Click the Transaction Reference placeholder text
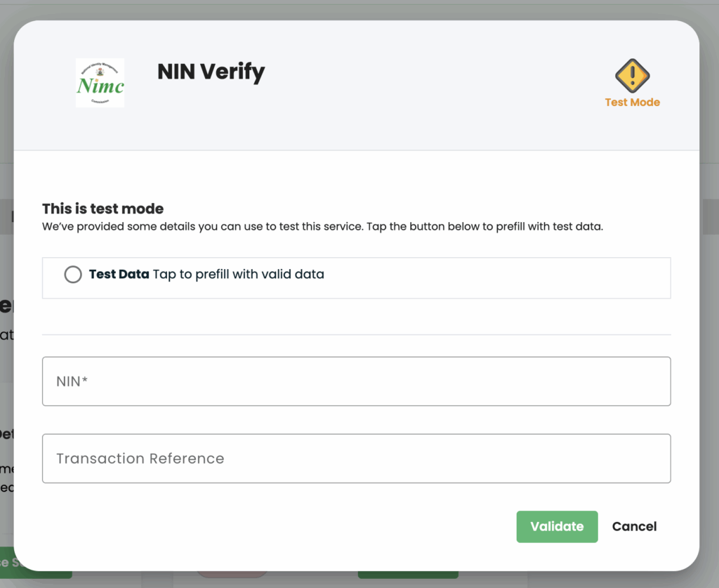 coord(140,458)
